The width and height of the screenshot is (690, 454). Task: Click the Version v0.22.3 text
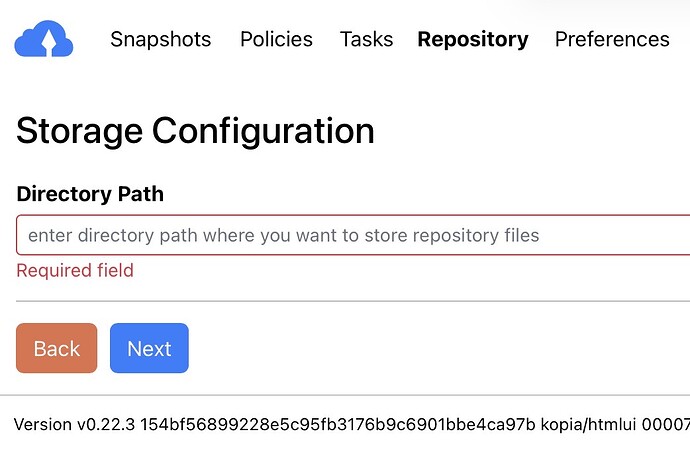(74, 425)
